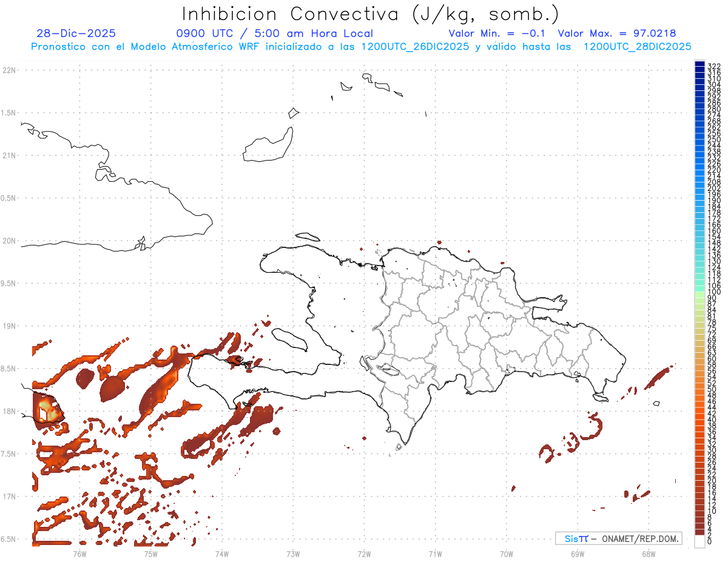Click the "18N" latitude label
The image size is (728, 562).
[x=8, y=411]
